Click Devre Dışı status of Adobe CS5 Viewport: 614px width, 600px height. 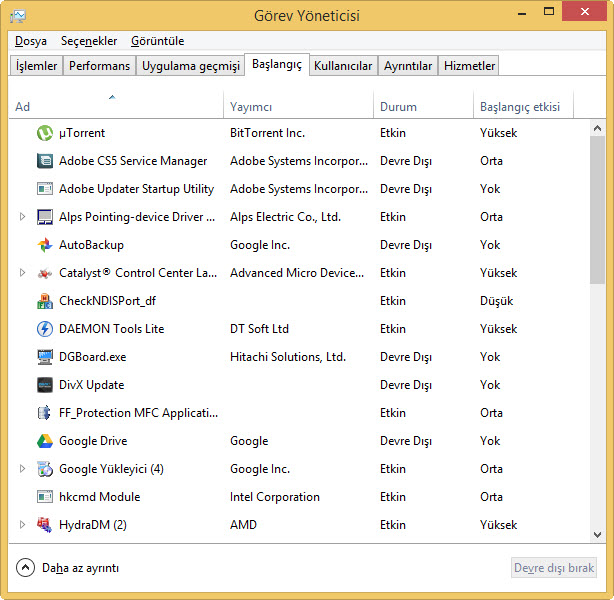coord(406,161)
